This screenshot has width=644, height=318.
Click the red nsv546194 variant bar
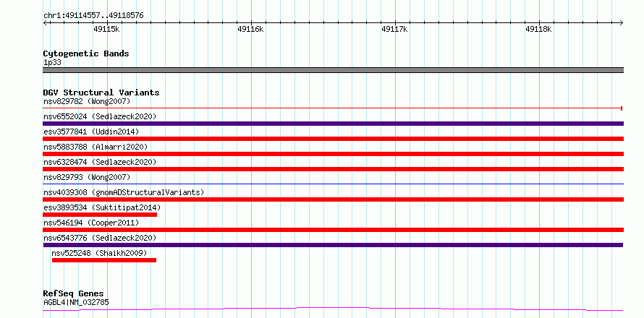333,230
